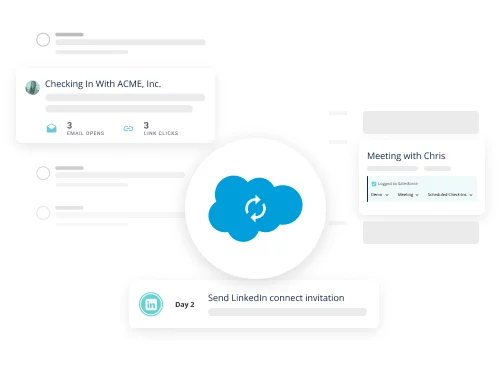502x367 pixels.
Task: Select the topmost radio circle in list
Action: [43, 40]
